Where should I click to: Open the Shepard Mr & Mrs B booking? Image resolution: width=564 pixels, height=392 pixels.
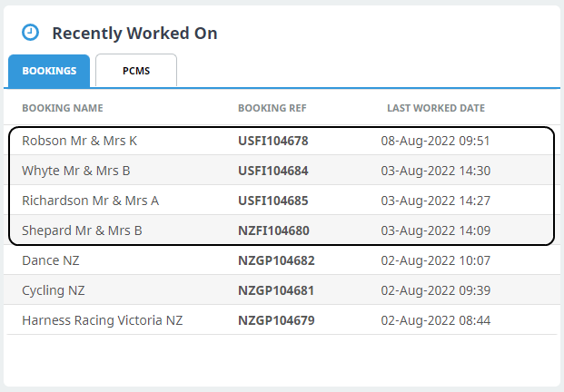point(82,230)
